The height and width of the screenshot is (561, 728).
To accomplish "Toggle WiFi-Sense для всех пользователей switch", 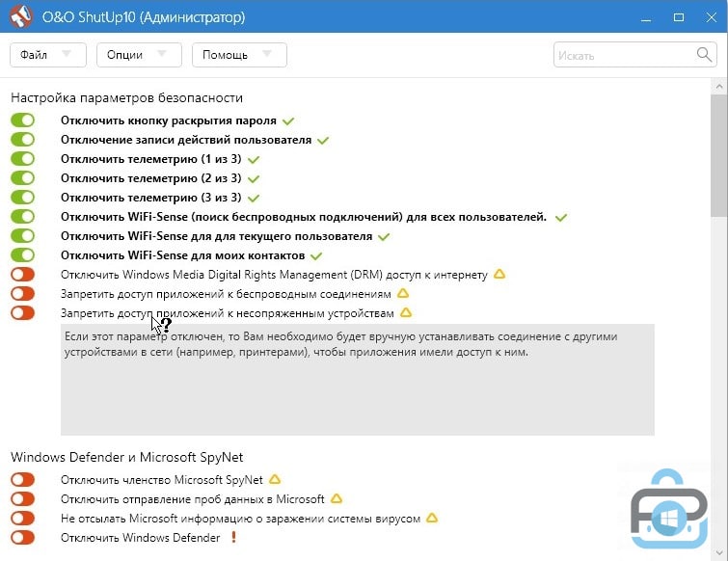I will pyautogui.click(x=23, y=216).
